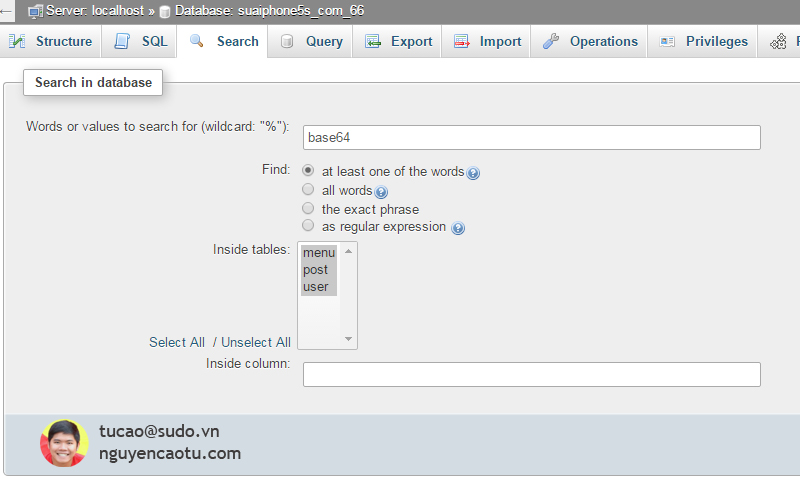The width and height of the screenshot is (800, 479).
Task: Click the search words field containing base64
Action: point(532,138)
